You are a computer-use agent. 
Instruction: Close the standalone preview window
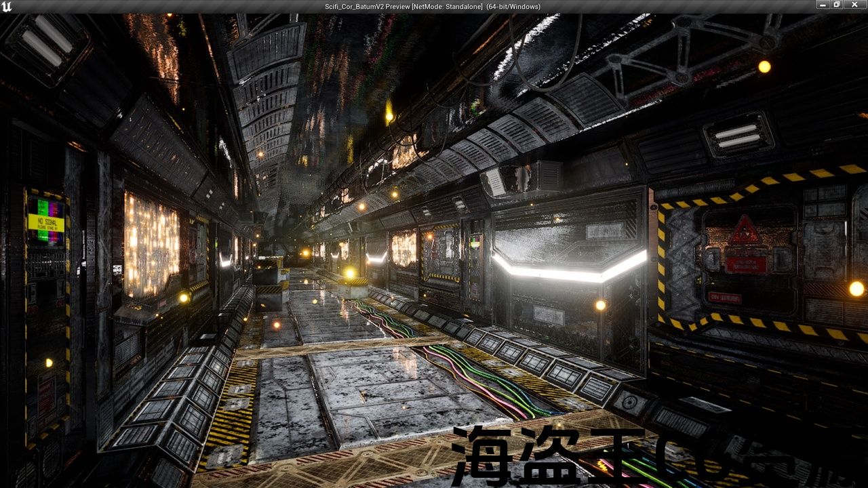point(855,4)
